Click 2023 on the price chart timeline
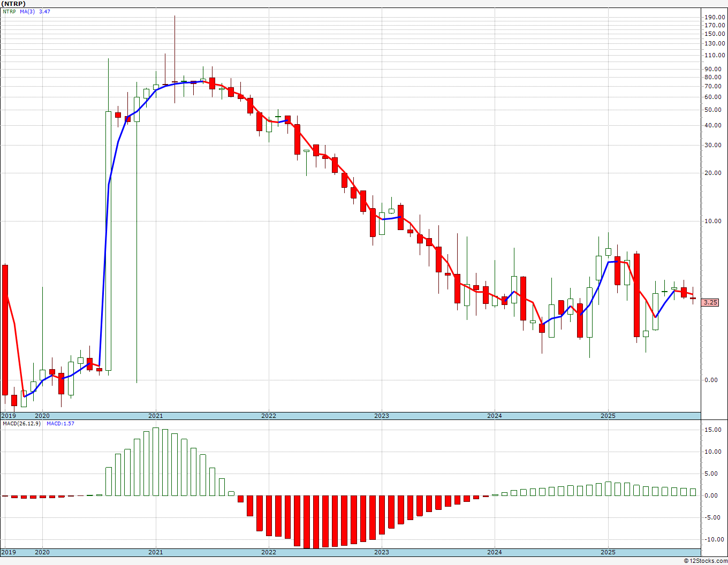 coord(381,416)
